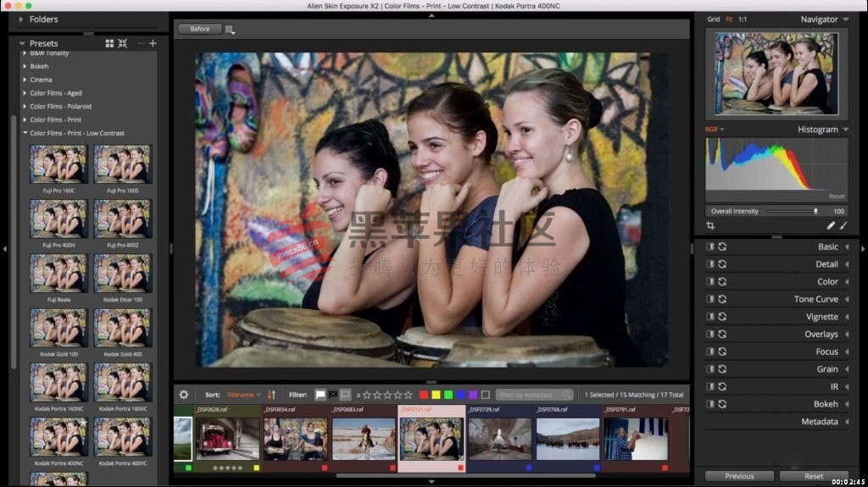Apply the Kodak Ektar 100 preset
The height and width of the screenshot is (487, 868).
[123, 274]
